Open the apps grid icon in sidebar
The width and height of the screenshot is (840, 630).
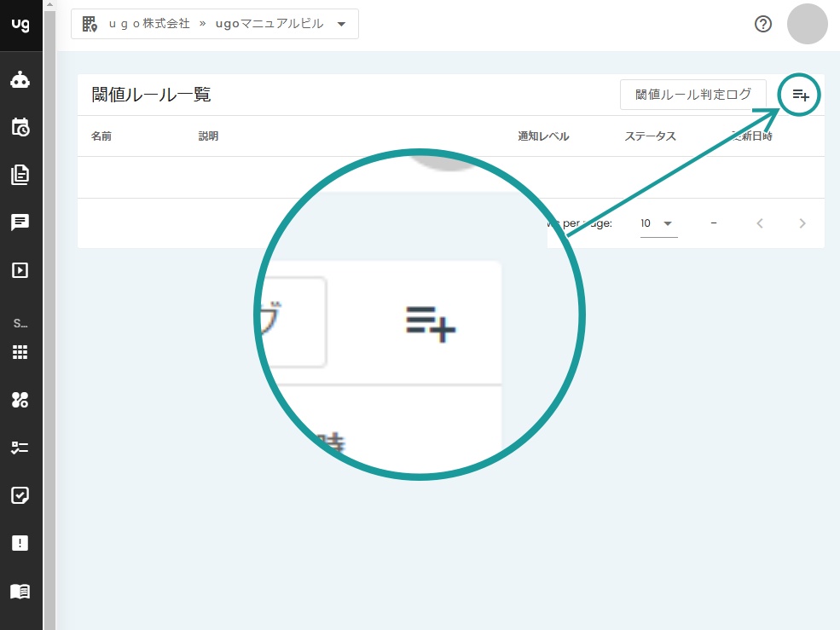point(20,352)
